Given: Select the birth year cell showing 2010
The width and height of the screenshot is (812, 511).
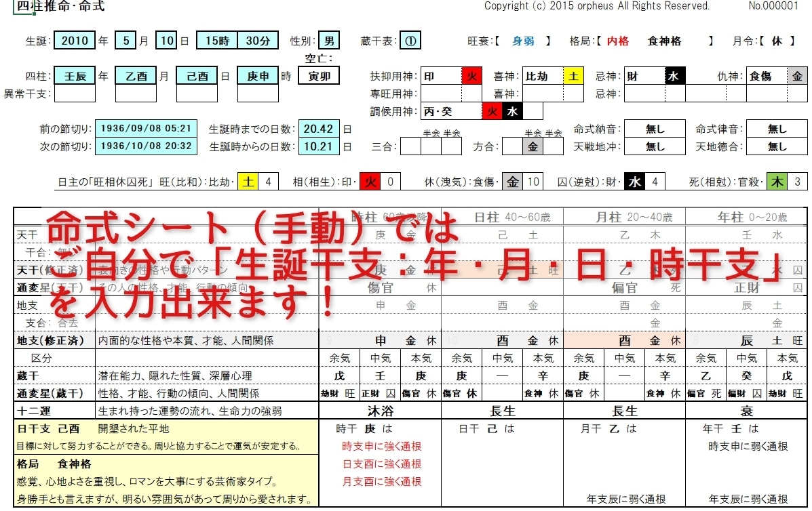Looking at the screenshot, I should coord(75,41).
